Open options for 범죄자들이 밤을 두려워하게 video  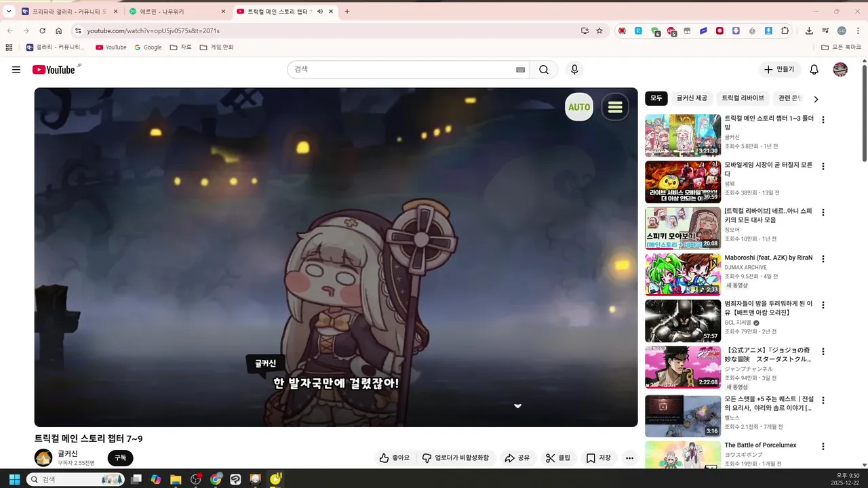pyautogui.click(x=823, y=305)
